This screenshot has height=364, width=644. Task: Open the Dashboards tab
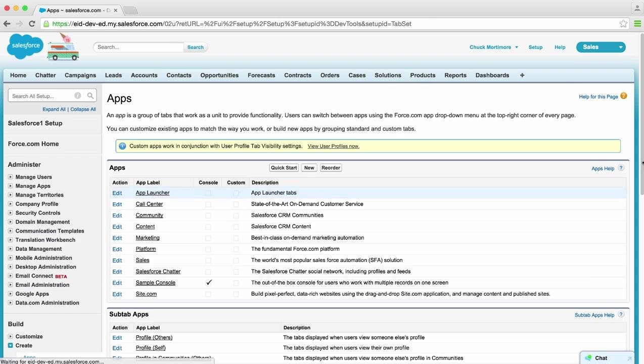pyautogui.click(x=492, y=75)
